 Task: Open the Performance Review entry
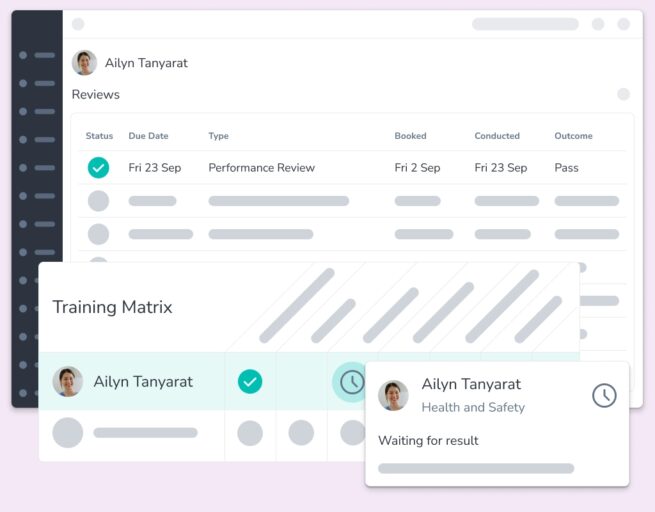click(x=261, y=168)
